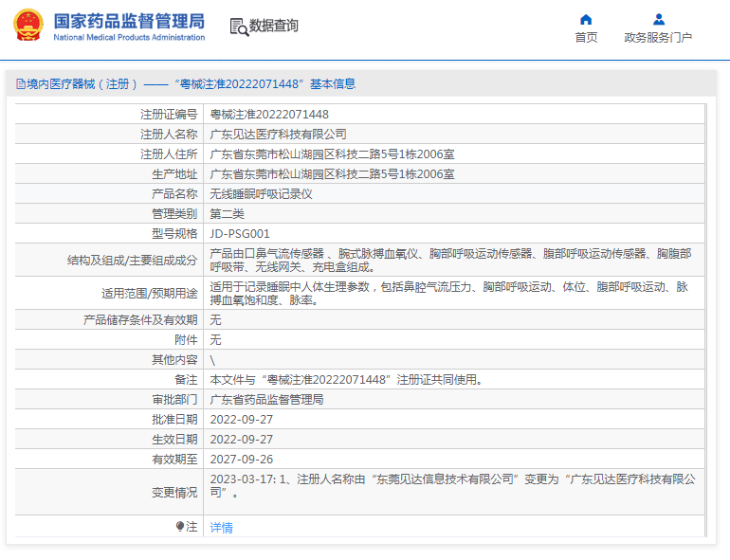Click the 政务服务门户 user icon
The width and height of the screenshot is (730, 560).
(x=658, y=20)
